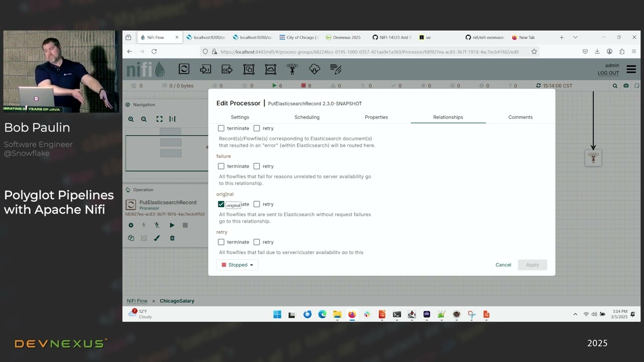Collapse the Navigation panel
This screenshot has height=362, width=644.
(x=128, y=105)
